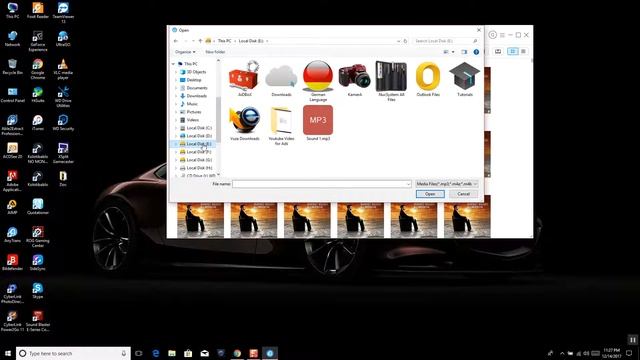This screenshot has height=360, width=640.
Task: Open the view options dropdown arrow
Action: point(453,52)
